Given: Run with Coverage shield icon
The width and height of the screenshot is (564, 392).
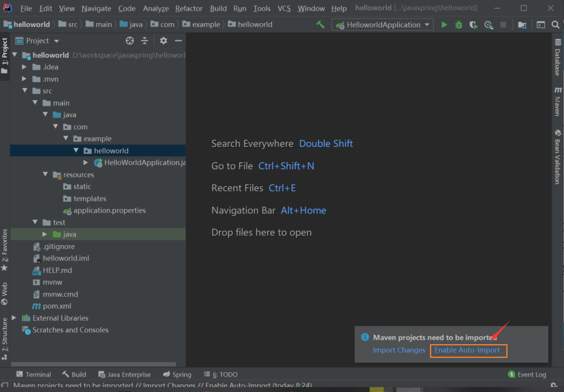Looking at the screenshot, I should 473,24.
